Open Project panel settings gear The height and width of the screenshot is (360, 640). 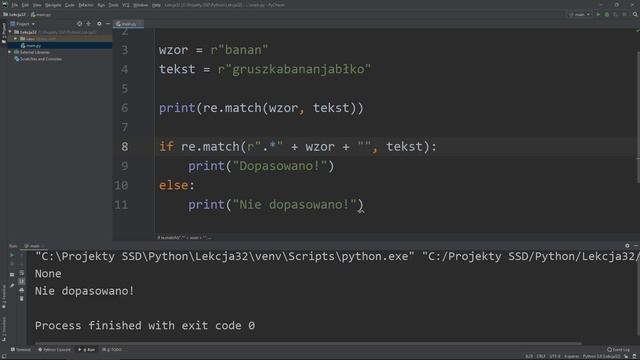coord(99,24)
